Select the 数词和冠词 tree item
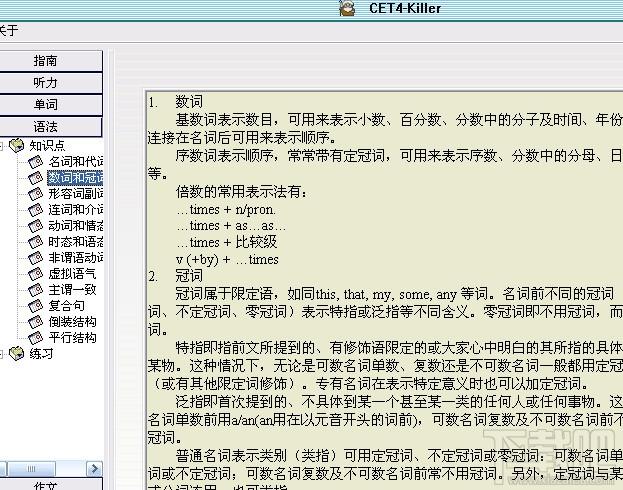This screenshot has height=490, width=623. click(x=75, y=178)
